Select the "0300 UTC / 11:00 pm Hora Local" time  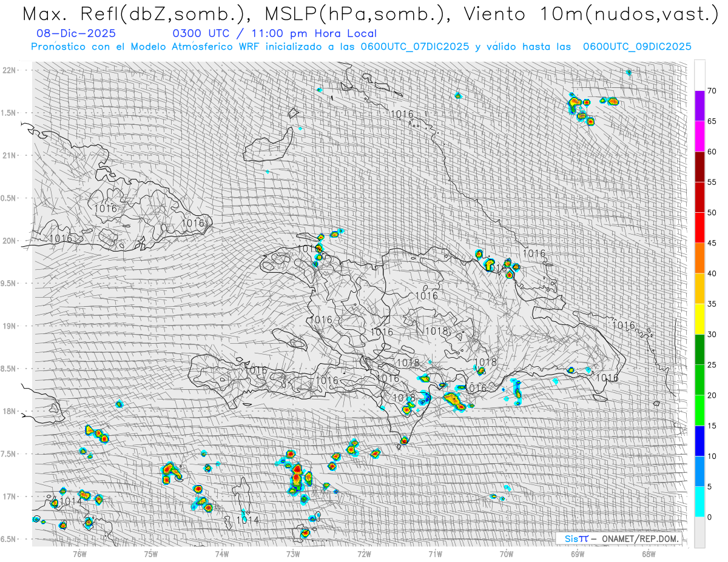pos(274,33)
